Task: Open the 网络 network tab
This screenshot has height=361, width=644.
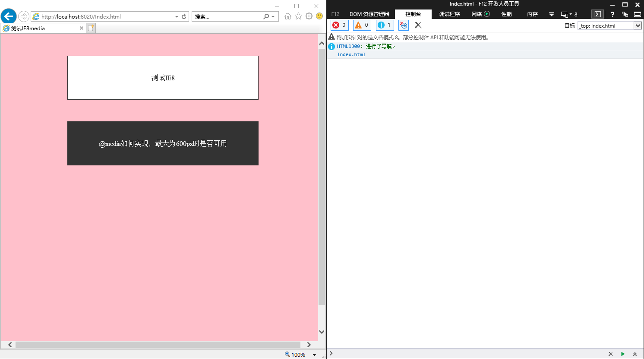Action: [x=480, y=14]
